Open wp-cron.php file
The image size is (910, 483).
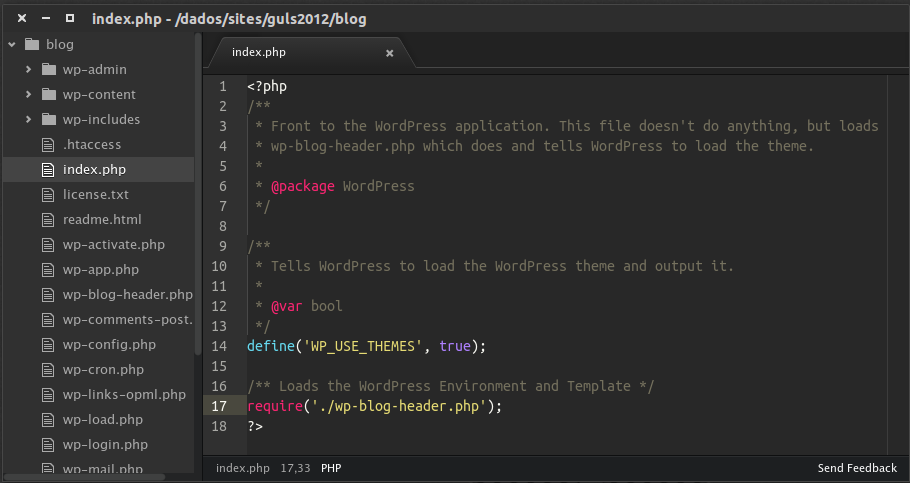pyautogui.click(x=103, y=369)
